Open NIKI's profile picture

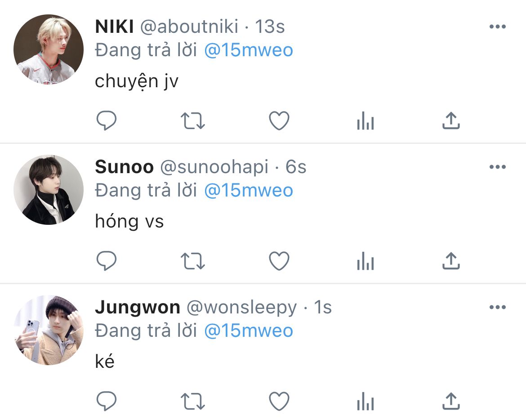point(48,49)
